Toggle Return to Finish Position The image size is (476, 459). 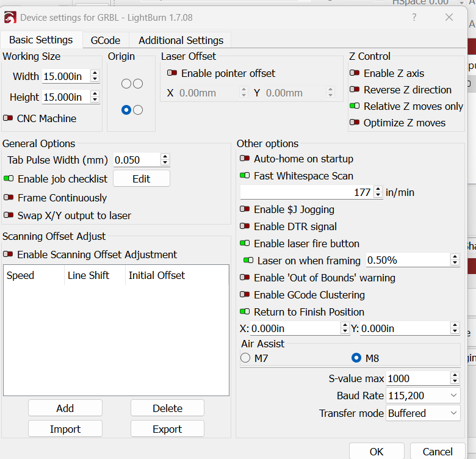(x=245, y=312)
